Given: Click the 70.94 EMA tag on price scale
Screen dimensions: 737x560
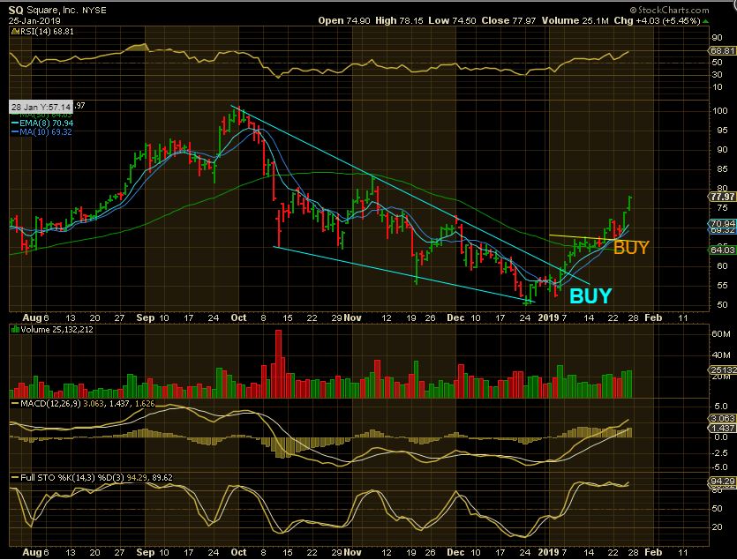Looking at the screenshot, I should (x=722, y=223).
